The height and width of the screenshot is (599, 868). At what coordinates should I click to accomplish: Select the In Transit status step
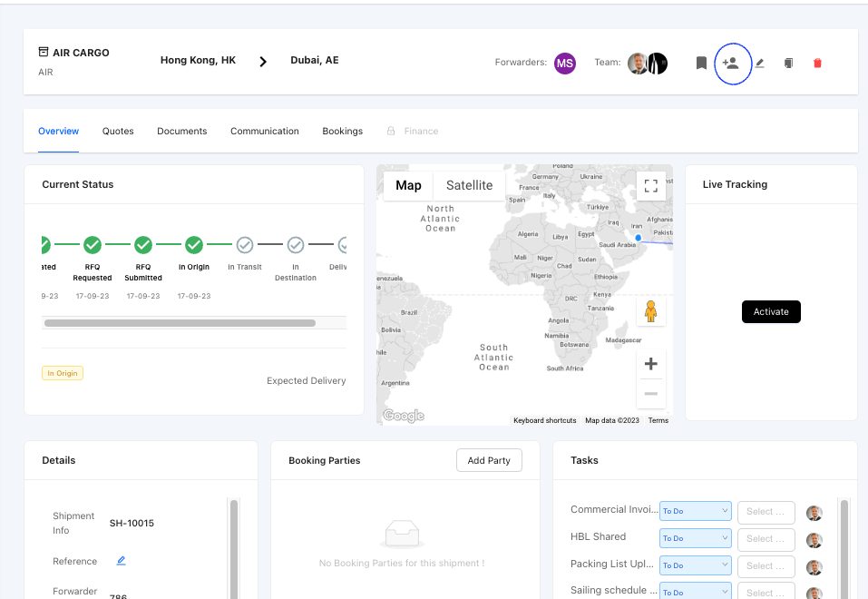[245, 245]
